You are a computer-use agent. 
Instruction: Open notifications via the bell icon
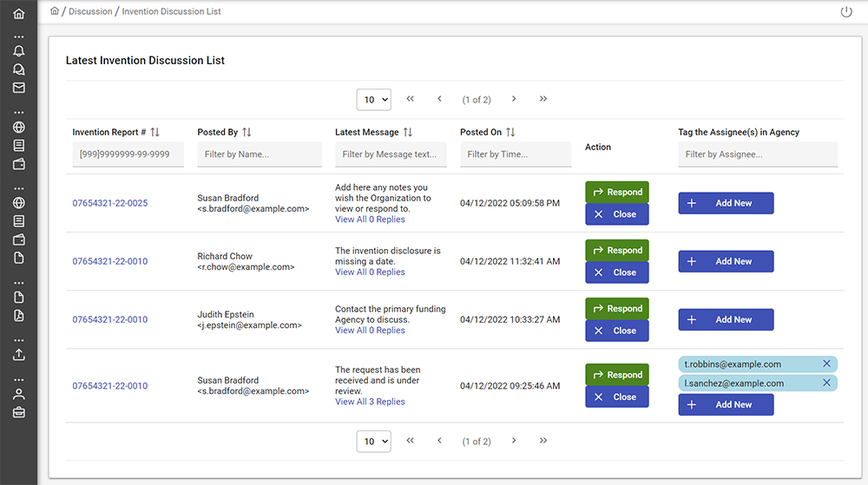18,51
